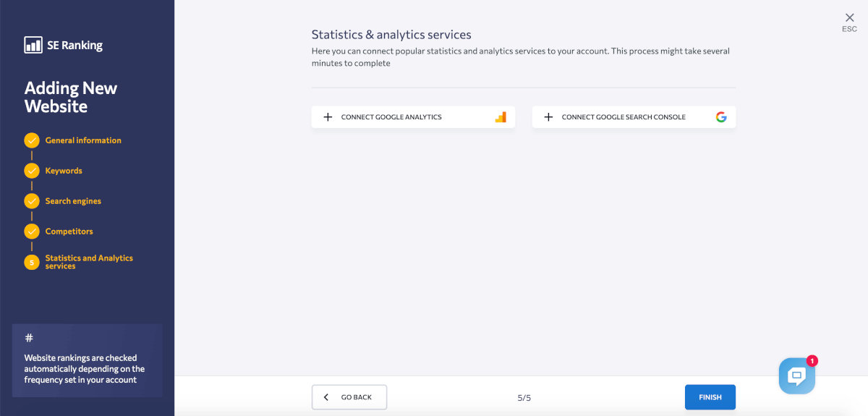Click the Competitors step checkmark circle
Screen dimensions: 868x416
click(x=32, y=232)
